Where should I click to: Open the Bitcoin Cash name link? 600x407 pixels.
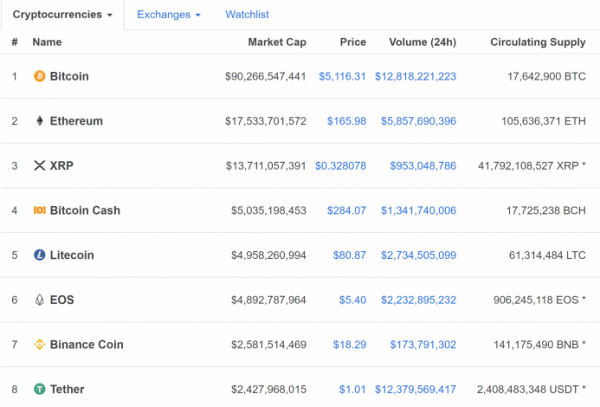tap(85, 210)
